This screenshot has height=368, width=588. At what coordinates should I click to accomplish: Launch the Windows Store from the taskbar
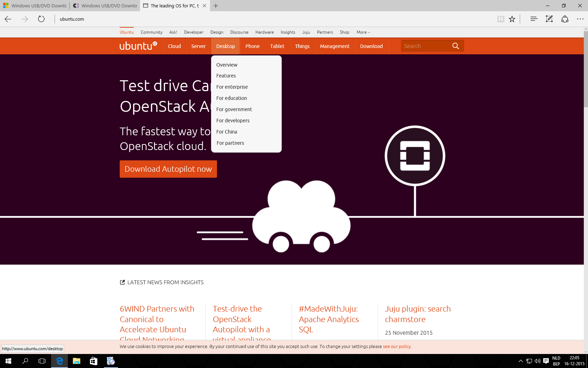coord(93,361)
